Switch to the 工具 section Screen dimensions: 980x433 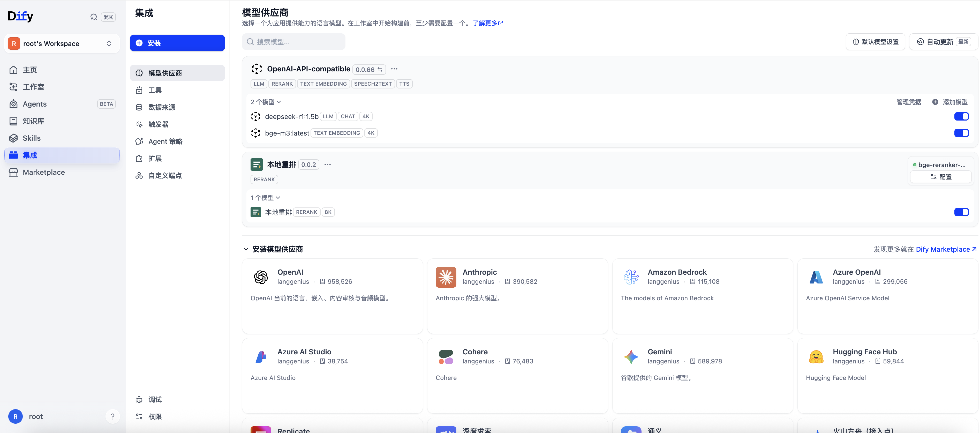[x=177, y=90]
